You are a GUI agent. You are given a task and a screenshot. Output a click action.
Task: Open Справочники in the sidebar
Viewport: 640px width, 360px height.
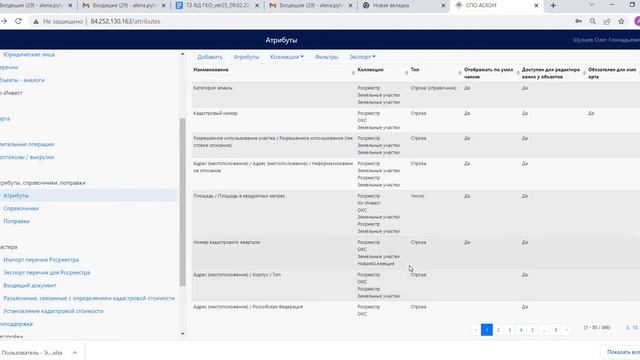click(21, 209)
